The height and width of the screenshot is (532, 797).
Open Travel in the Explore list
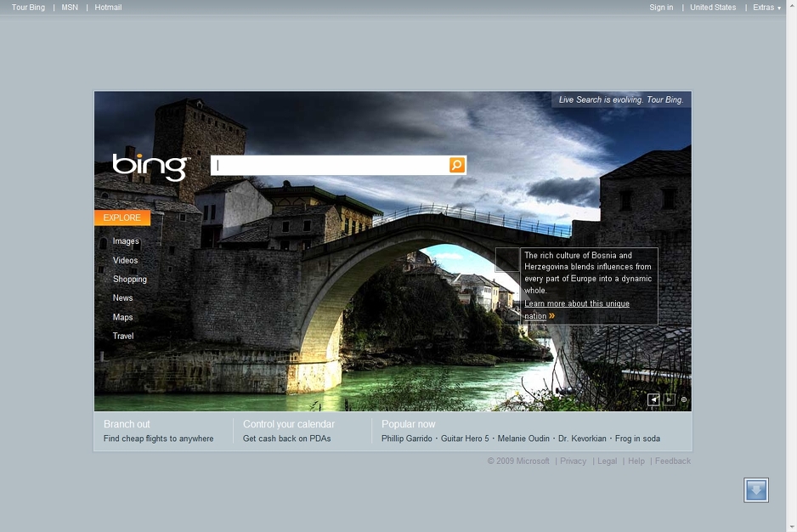[123, 337]
